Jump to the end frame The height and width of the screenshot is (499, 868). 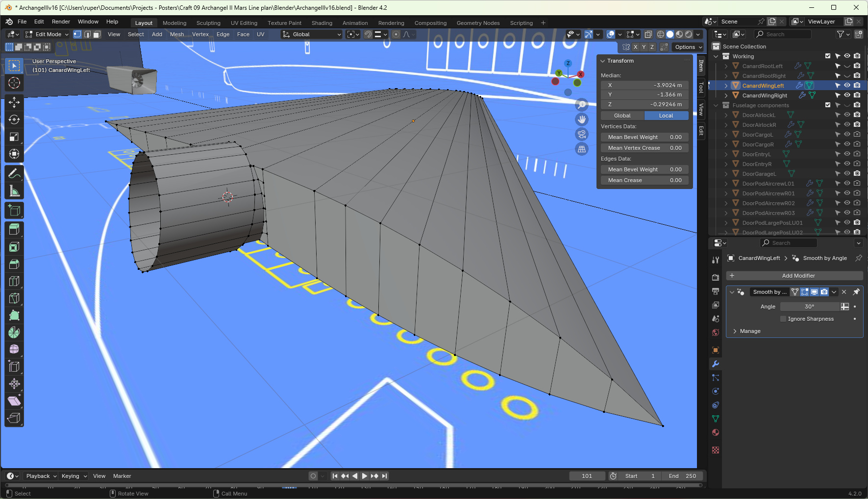pyautogui.click(x=385, y=476)
